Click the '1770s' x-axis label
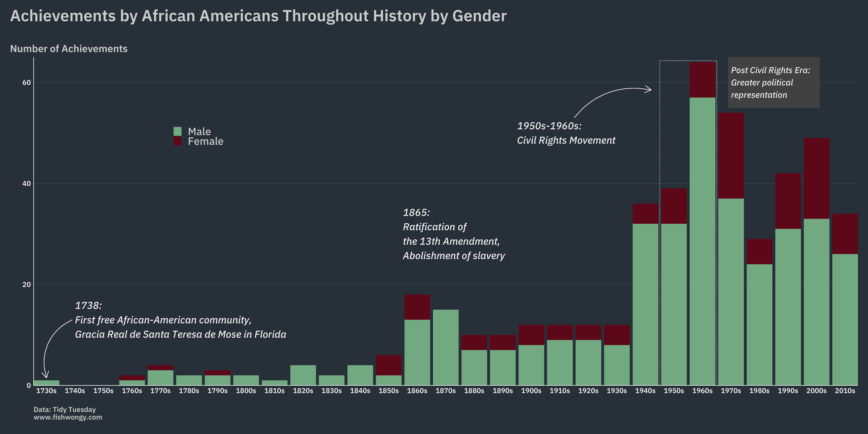The height and width of the screenshot is (434, 868). point(160,391)
